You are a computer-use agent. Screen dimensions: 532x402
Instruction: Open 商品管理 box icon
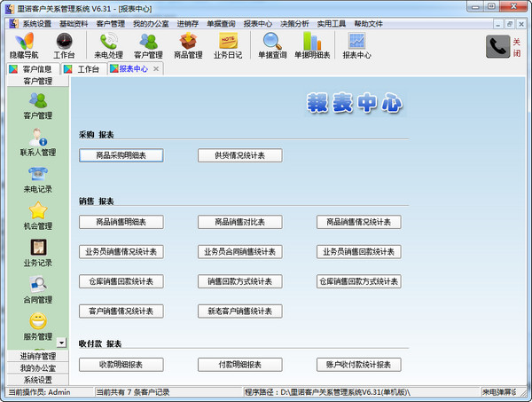tap(188, 45)
